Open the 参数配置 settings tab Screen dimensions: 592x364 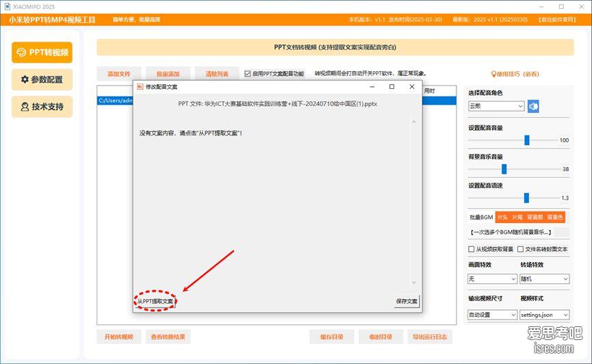click(42, 79)
